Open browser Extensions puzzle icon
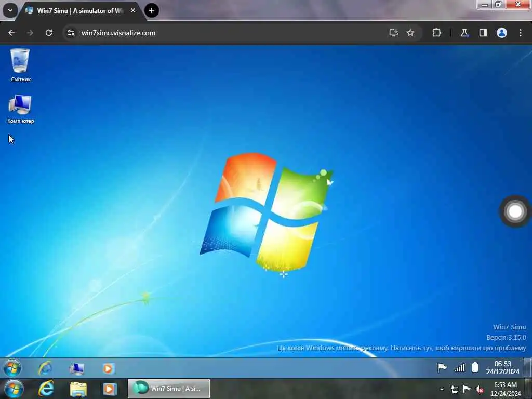The width and height of the screenshot is (532, 399). [x=436, y=33]
